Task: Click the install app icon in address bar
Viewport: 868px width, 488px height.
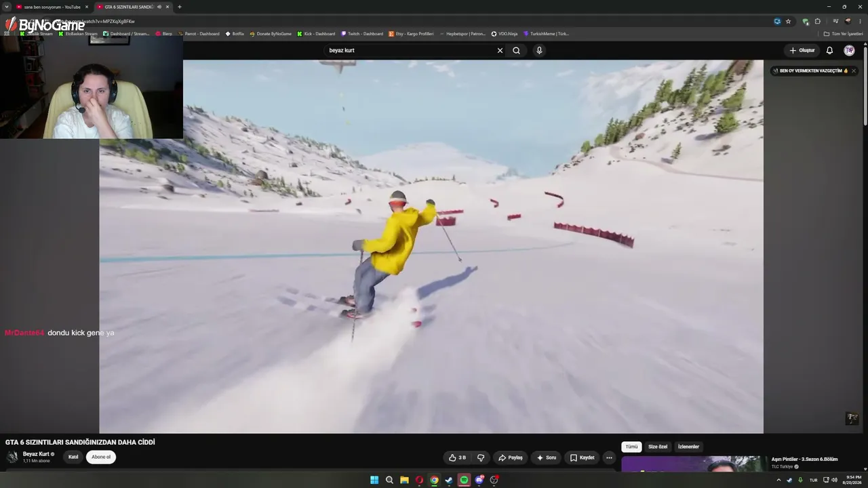Action: 777,21
